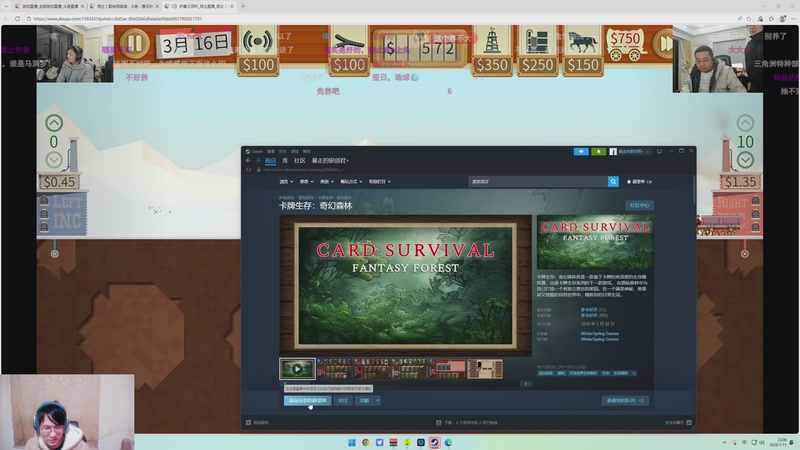Image resolution: width=800 pixels, height=450 pixels.
Task: Click the Card Survival header capsule image
Action: coord(595,242)
